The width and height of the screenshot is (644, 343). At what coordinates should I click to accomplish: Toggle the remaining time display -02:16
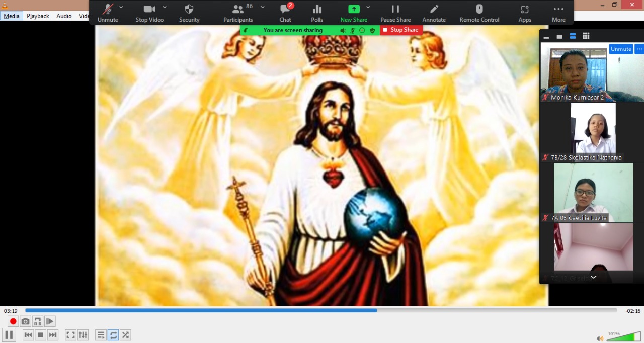[x=633, y=311]
